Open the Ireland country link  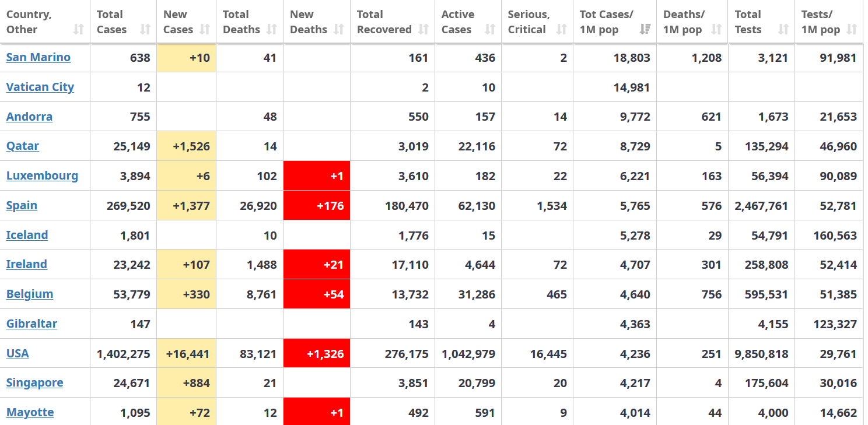pyautogui.click(x=27, y=264)
